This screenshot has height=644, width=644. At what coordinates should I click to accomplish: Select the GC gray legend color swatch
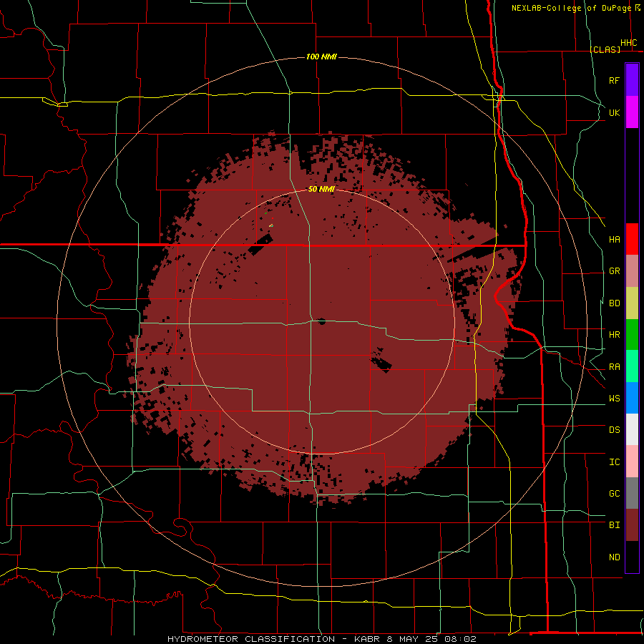point(632,493)
